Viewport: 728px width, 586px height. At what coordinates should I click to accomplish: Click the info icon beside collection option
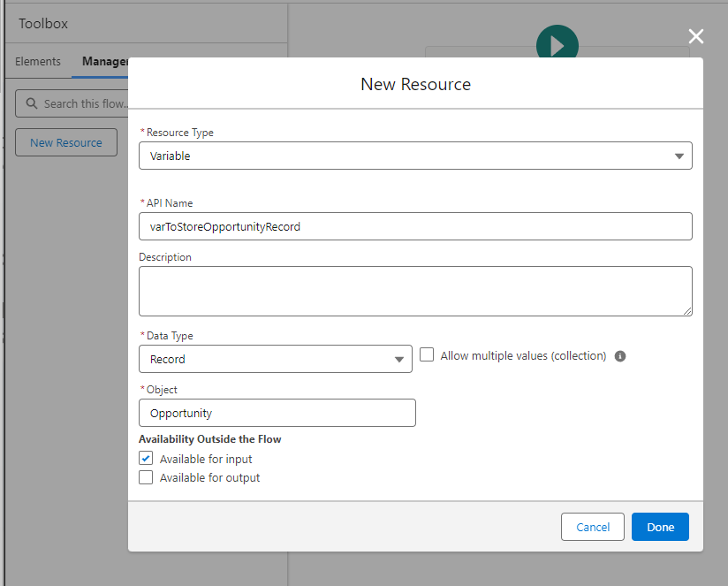pyautogui.click(x=620, y=356)
